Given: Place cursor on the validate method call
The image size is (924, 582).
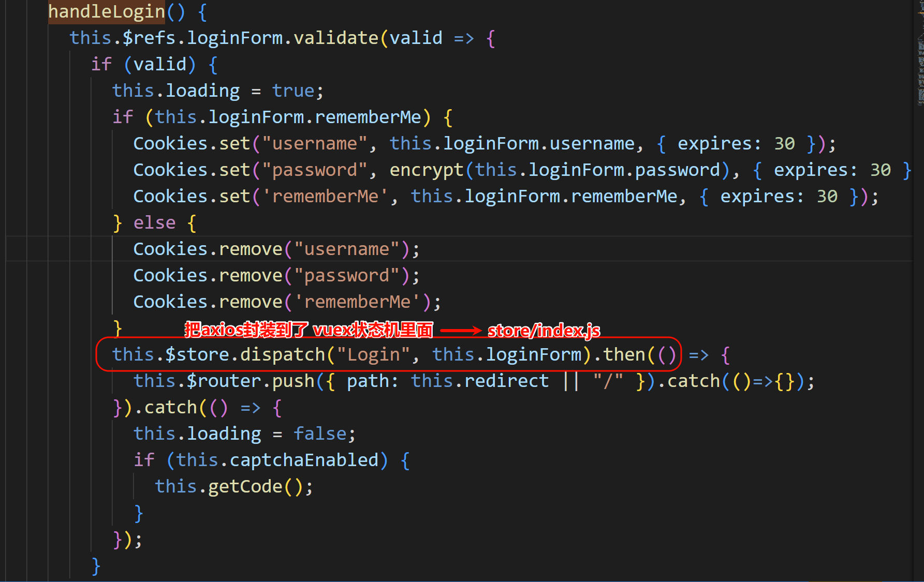Looking at the screenshot, I should (335, 38).
